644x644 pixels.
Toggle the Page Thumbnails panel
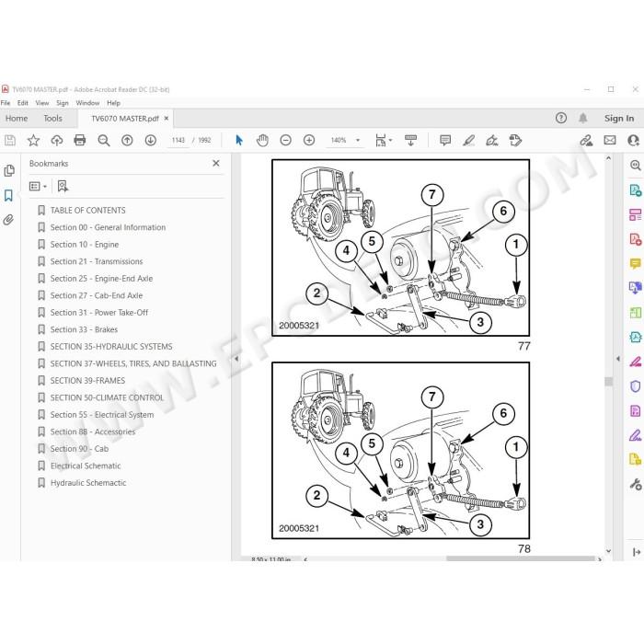[x=8, y=170]
